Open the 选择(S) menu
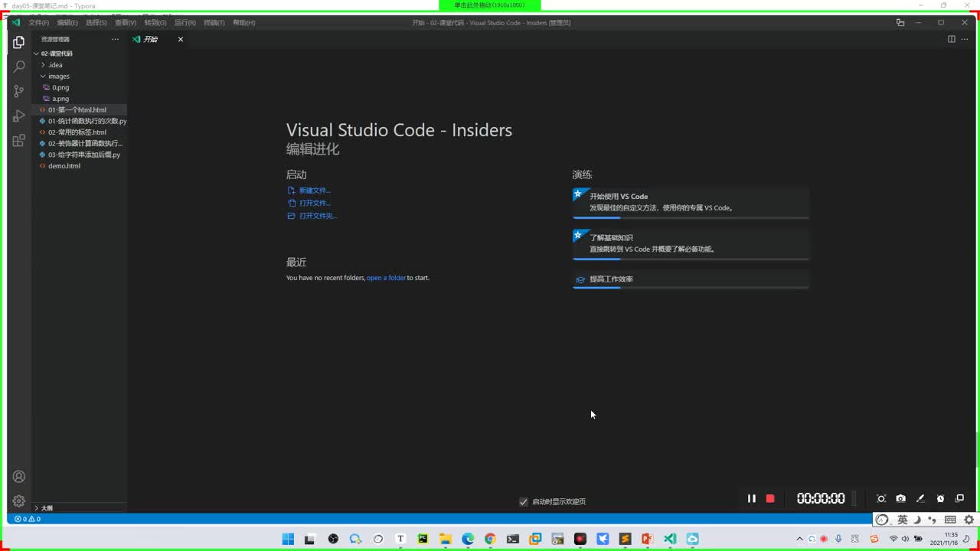Image resolution: width=980 pixels, height=551 pixels. (x=96, y=23)
